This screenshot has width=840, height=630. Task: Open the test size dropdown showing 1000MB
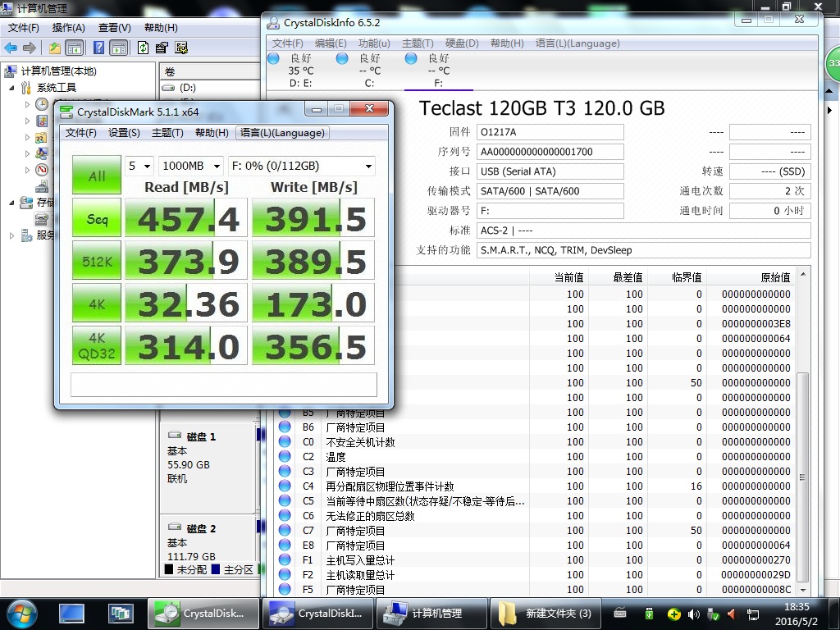tap(191, 166)
